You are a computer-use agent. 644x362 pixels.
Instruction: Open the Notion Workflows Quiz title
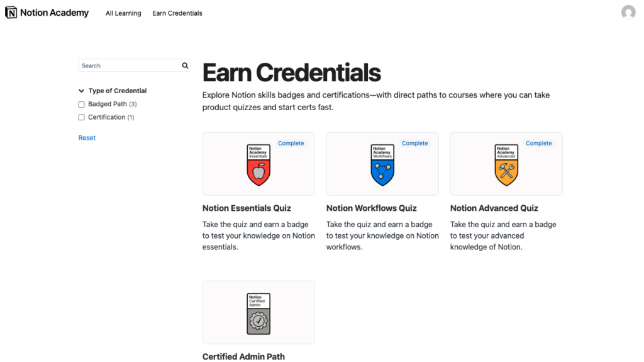[371, 208]
